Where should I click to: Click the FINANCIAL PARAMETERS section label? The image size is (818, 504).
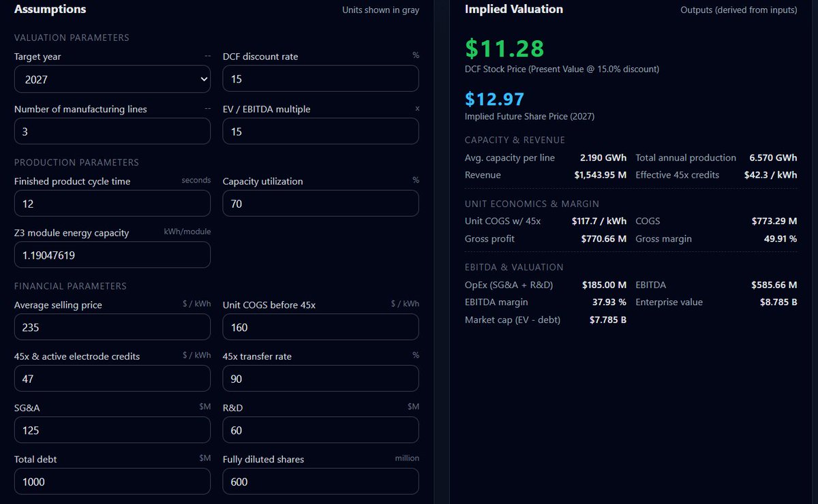click(x=70, y=286)
